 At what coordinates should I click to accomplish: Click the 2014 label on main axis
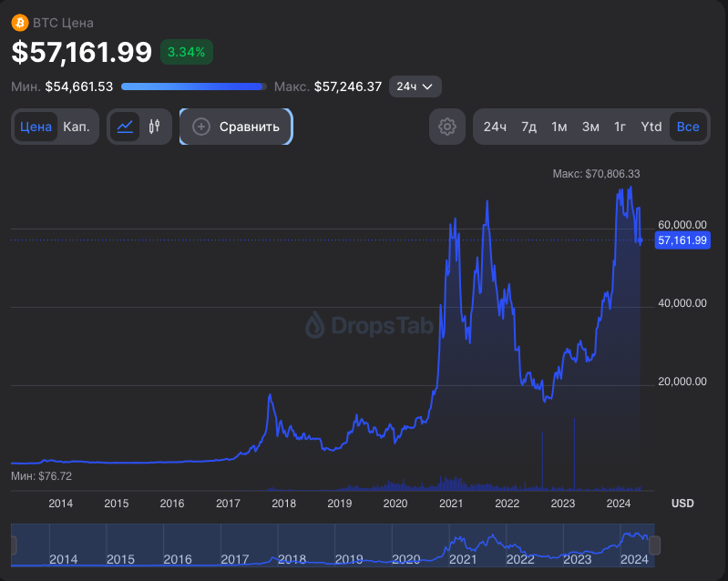click(61, 504)
